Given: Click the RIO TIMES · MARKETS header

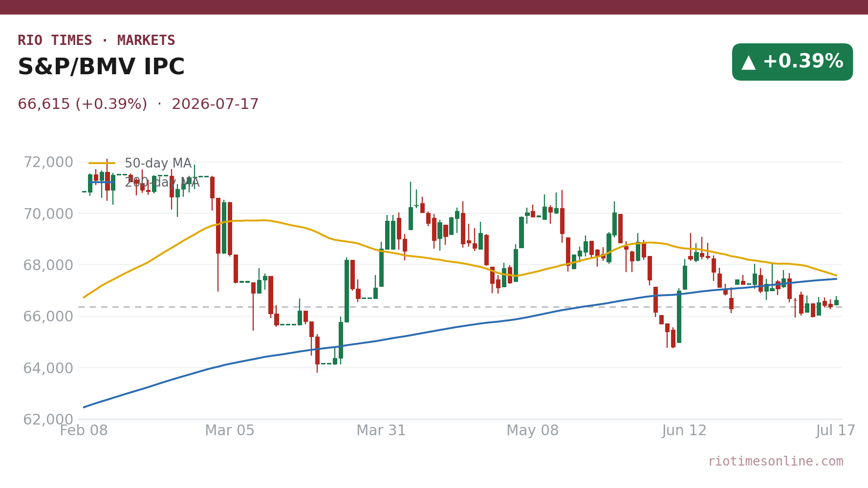Looking at the screenshot, I should coord(96,41).
